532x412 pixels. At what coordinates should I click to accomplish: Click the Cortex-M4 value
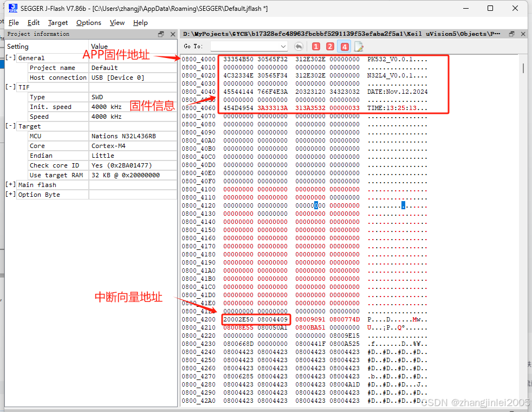pos(108,146)
